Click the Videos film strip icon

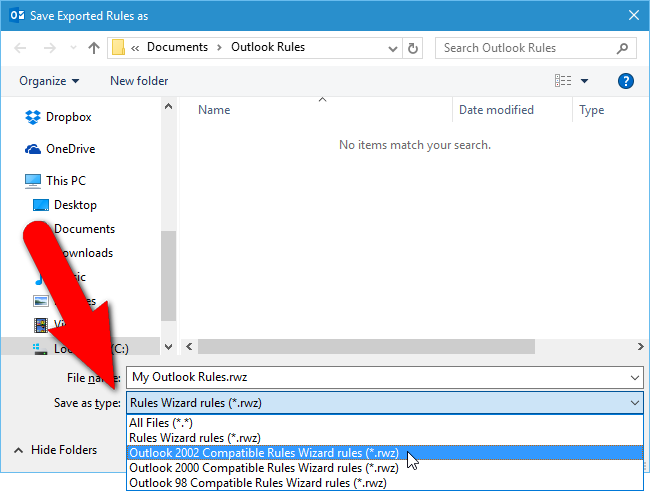(41, 325)
